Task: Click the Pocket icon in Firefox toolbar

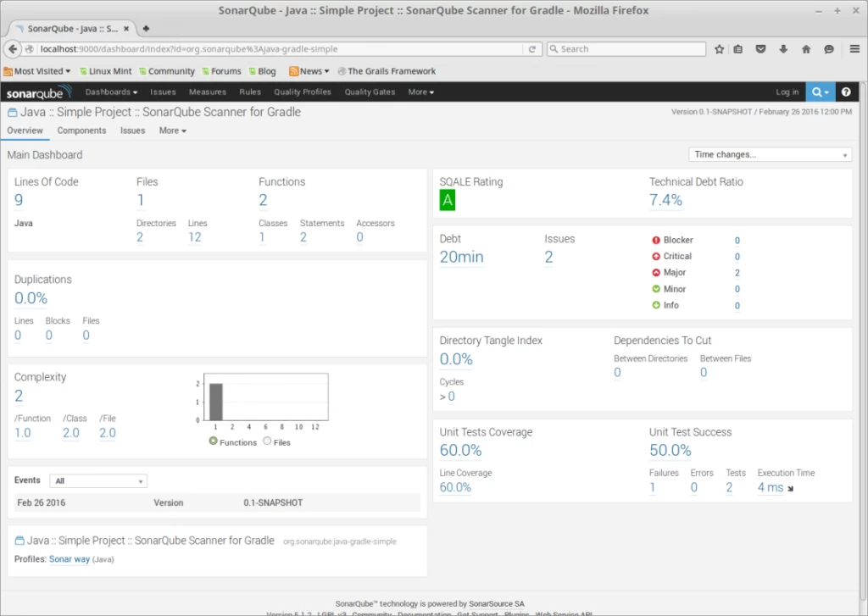Action: coord(760,49)
